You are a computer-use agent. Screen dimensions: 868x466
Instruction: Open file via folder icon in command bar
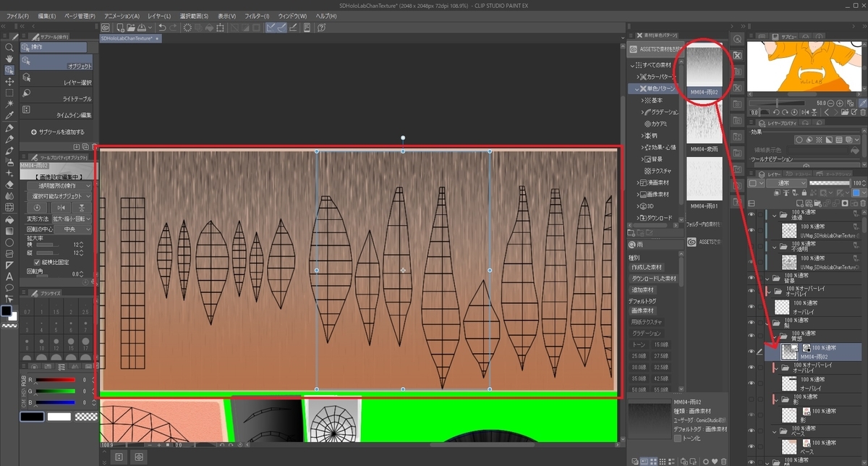click(131, 27)
